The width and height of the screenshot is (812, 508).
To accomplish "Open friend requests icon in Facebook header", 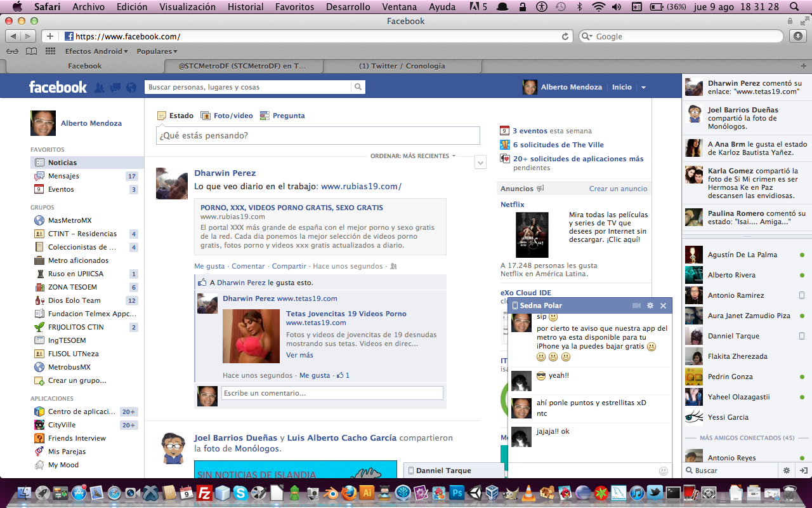I will (100, 88).
